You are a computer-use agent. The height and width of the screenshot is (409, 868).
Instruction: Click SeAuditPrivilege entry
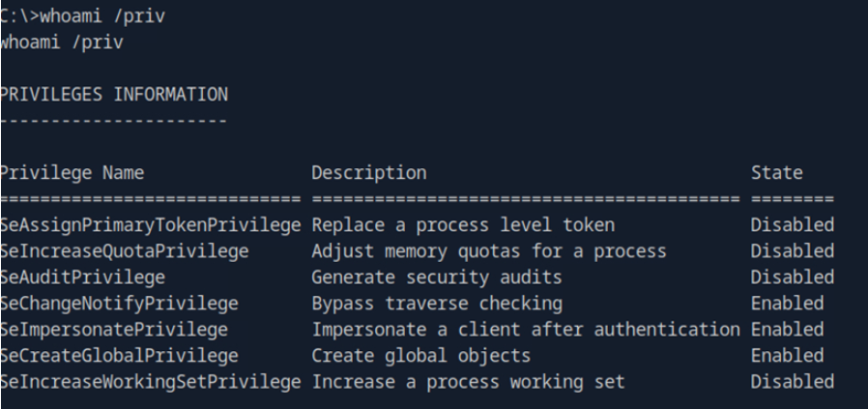tap(83, 278)
